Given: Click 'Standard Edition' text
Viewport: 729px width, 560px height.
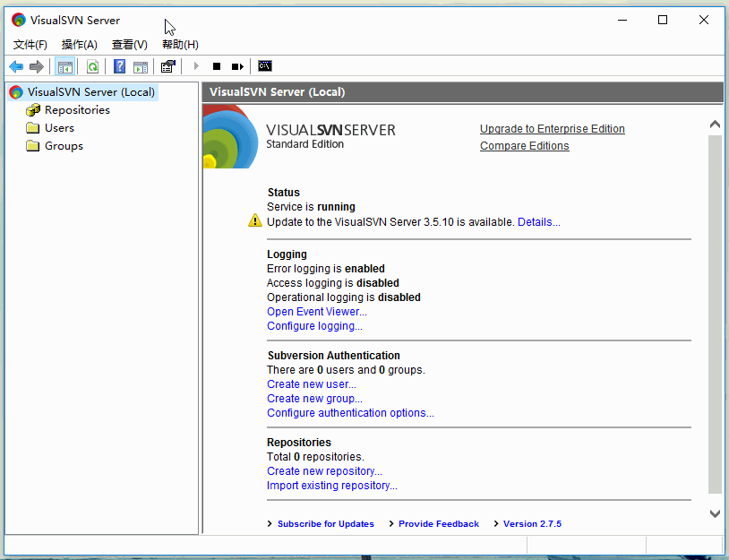Looking at the screenshot, I should (305, 144).
